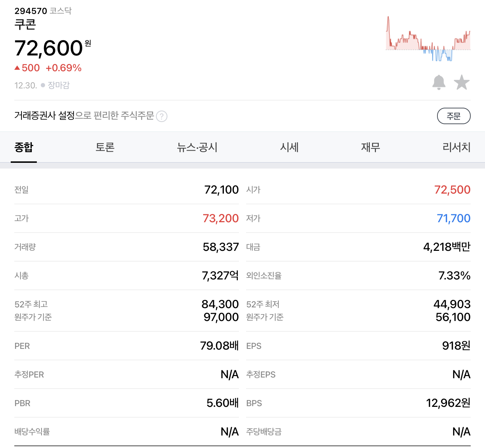Click BPS value 12,962원

pyautogui.click(x=448, y=403)
